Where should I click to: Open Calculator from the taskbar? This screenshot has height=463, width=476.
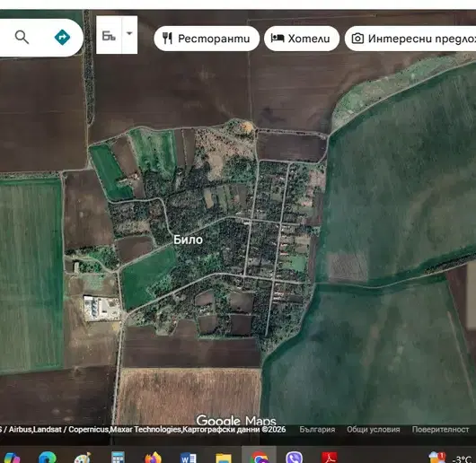click(118, 458)
